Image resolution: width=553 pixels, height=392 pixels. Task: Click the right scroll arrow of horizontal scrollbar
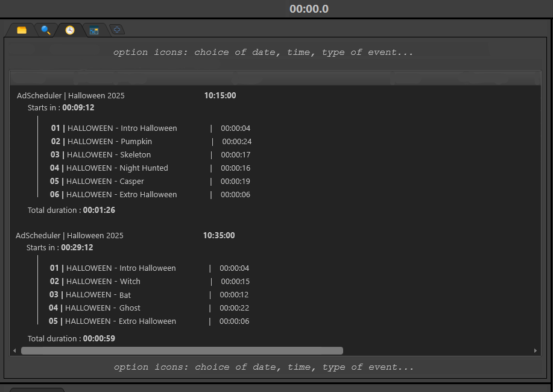[x=535, y=350]
